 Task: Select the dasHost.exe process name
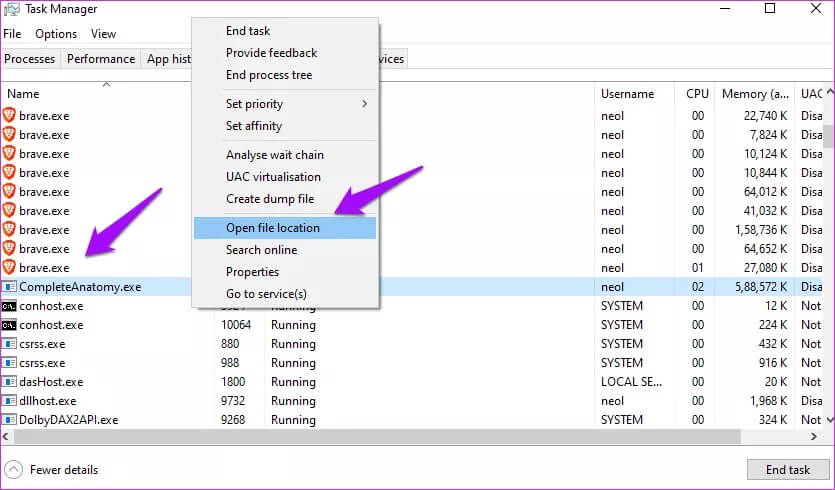coord(51,382)
